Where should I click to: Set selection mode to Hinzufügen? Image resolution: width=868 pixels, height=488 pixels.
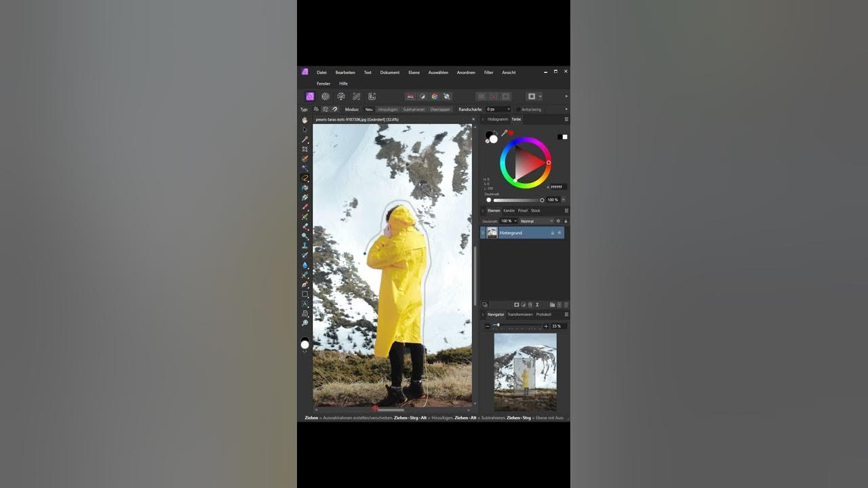pos(388,109)
